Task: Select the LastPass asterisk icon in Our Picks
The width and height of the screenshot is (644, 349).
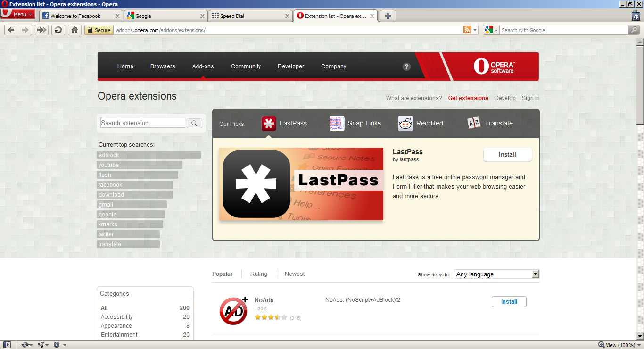Action: 268,123
